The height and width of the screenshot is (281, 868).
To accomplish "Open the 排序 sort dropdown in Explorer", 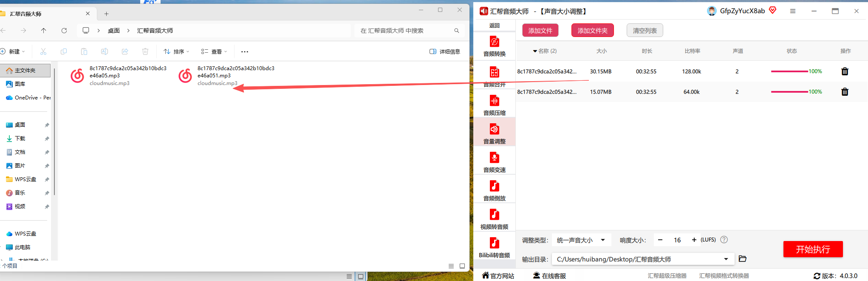I will click(176, 51).
